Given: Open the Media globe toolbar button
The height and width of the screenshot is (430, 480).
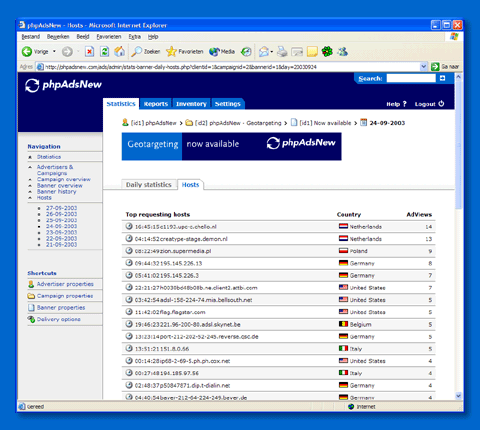Looking at the screenshot, I should (222, 52).
